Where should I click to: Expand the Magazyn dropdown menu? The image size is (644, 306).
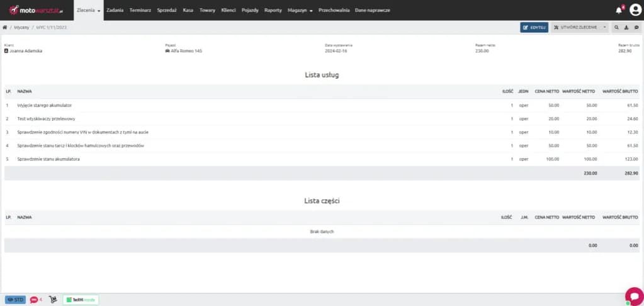pos(300,11)
